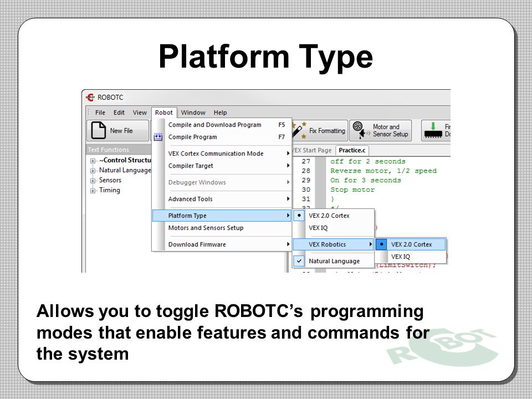This screenshot has width=532, height=399.
Task: Click code line 'Reverse motor, 1/2 speed'
Action: 383,171
